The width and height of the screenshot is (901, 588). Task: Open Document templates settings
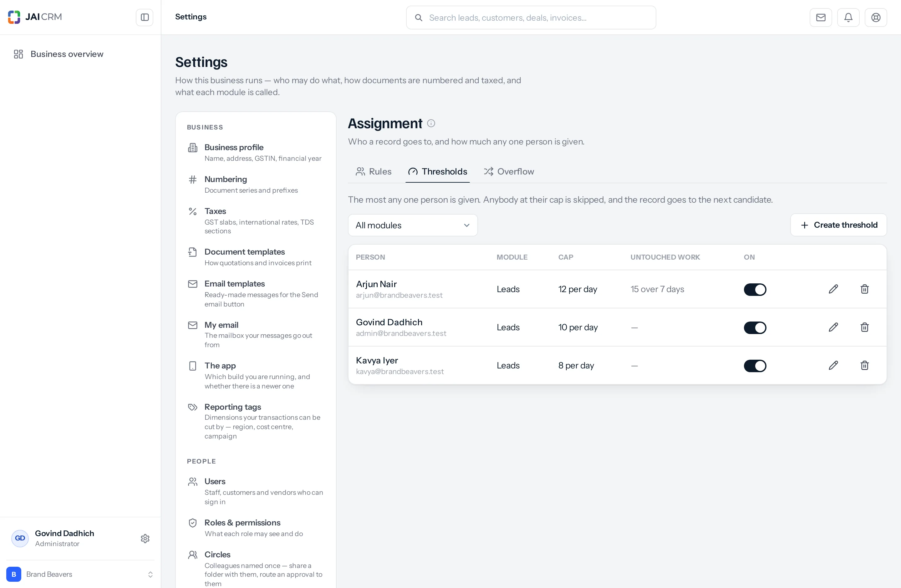(256, 257)
